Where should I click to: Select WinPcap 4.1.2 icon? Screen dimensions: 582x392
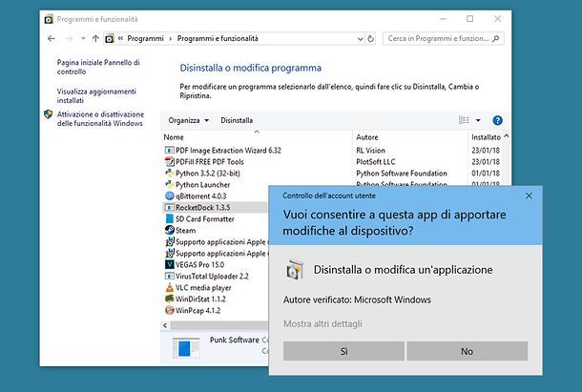coord(169,310)
